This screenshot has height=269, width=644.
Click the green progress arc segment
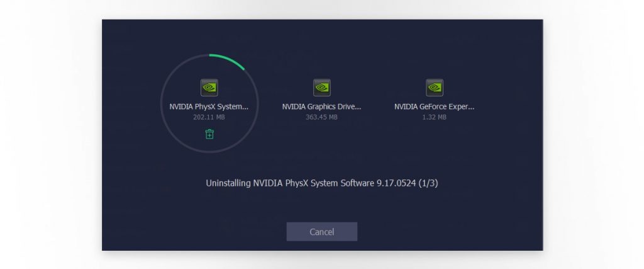coord(229,60)
